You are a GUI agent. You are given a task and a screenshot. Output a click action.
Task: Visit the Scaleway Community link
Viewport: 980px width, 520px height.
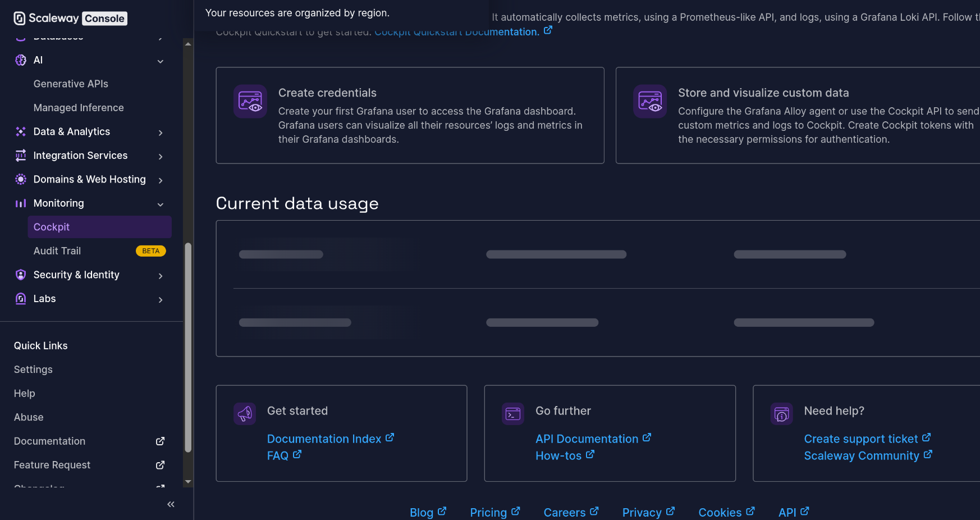(862, 455)
